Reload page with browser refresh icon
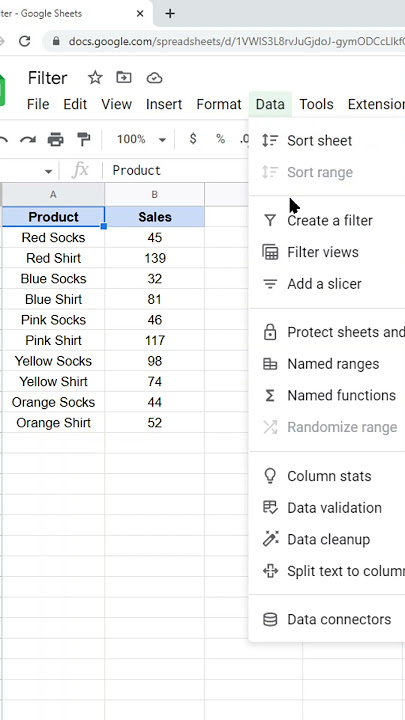Viewport: 405px width, 720px height. point(24,41)
